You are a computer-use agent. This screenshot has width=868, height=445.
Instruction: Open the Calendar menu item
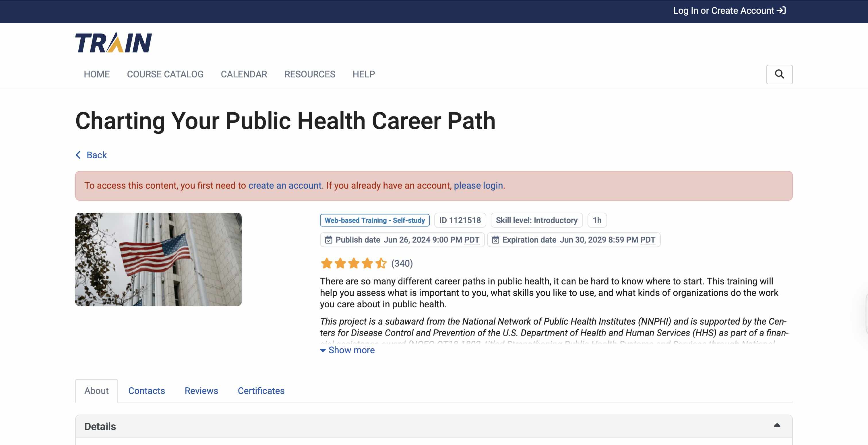pyautogui.click(x=244, y=74)
